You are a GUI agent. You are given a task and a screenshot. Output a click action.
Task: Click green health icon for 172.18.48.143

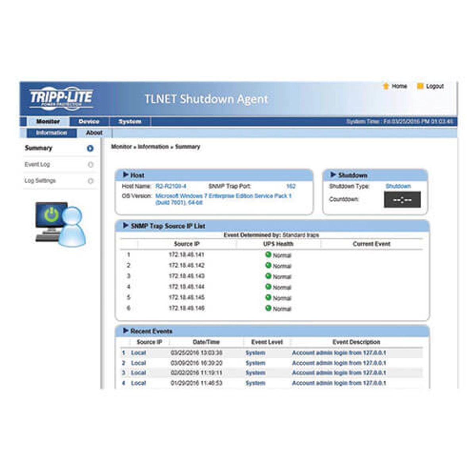point(268,276)
